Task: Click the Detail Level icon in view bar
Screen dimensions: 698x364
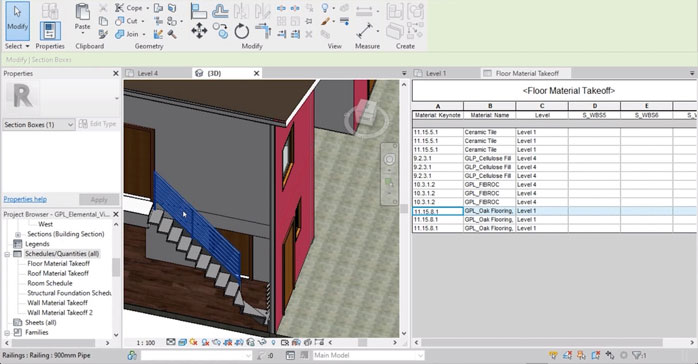Action: (171, 342)
